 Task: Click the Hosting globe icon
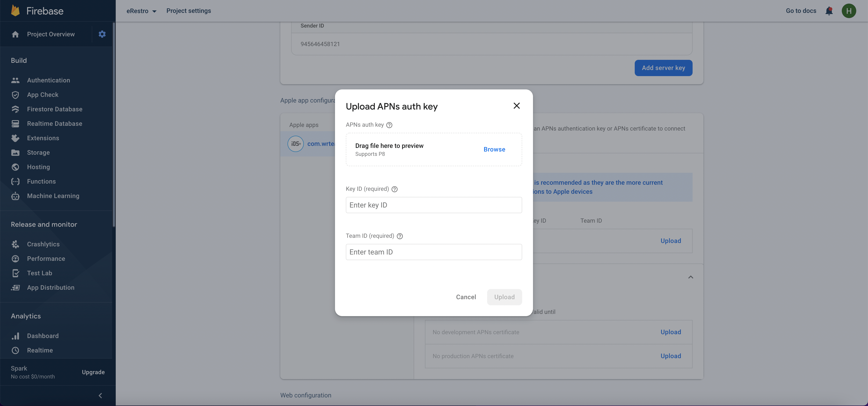coord(15,167)
